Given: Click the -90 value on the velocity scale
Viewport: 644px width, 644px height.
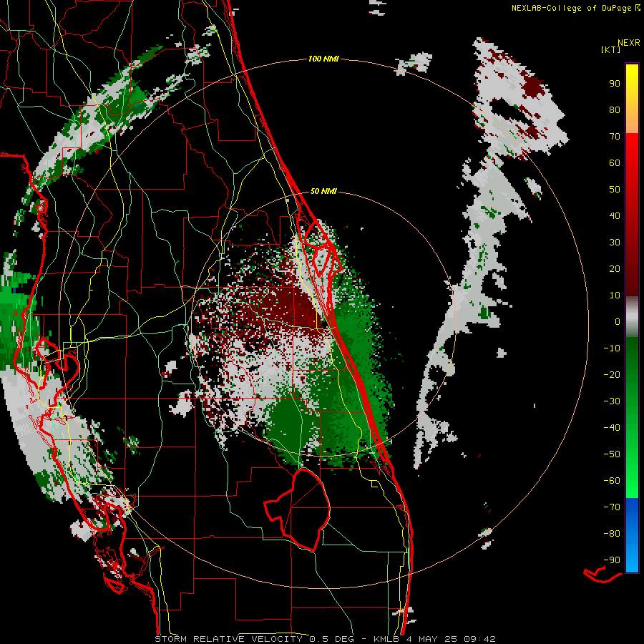Looking at the screenshot, I should coord(612,560).
